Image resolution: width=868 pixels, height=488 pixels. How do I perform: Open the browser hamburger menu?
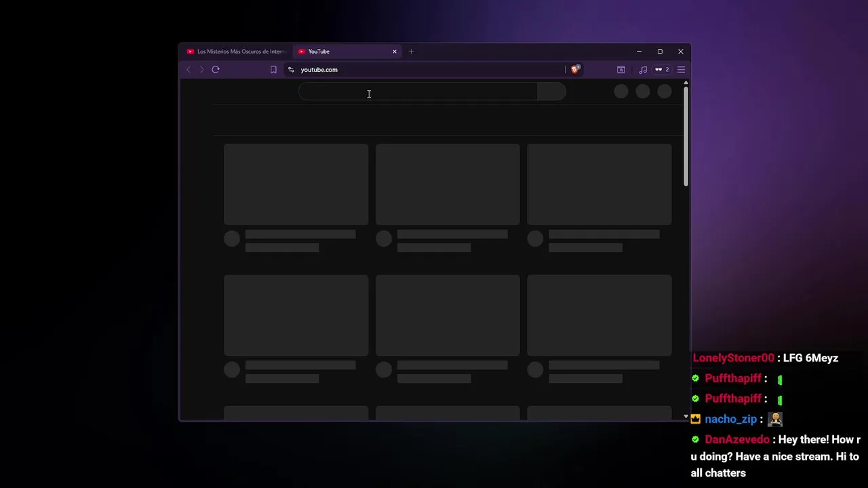pos(681,69)
